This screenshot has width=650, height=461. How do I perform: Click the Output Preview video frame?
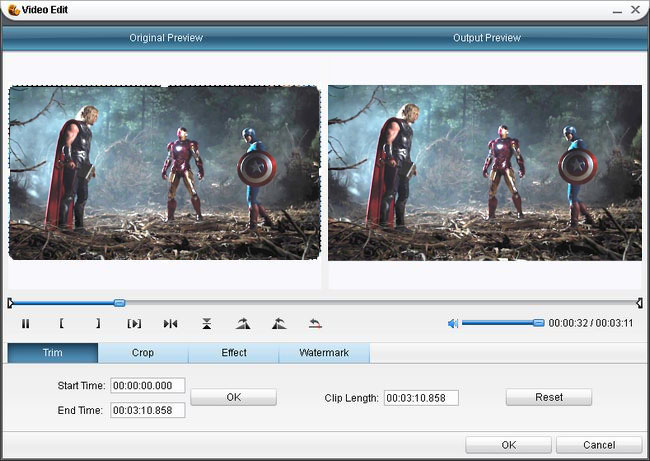(485, 173)
